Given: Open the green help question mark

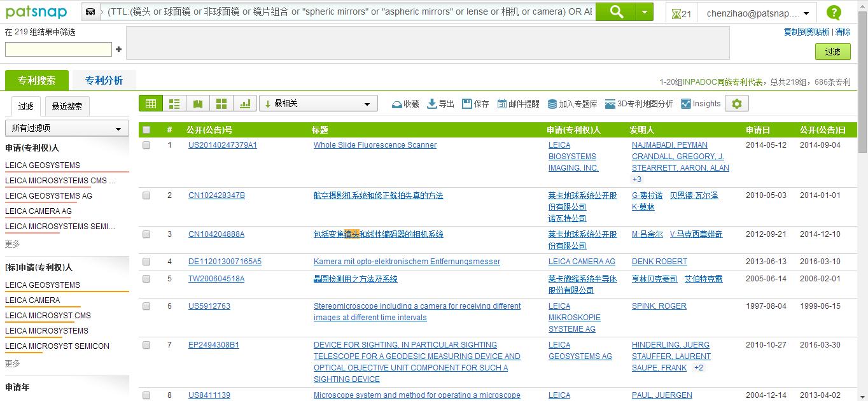Looking at the screenshot, I should [x=833, y=13].
